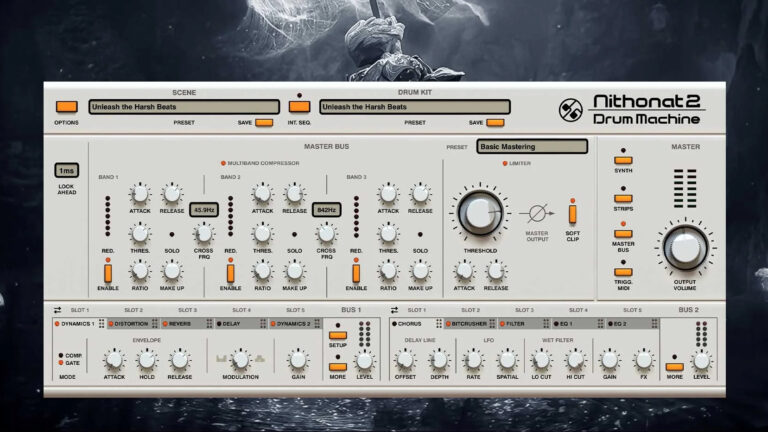Select the Bitcrusher slot tab

(471, 324)
